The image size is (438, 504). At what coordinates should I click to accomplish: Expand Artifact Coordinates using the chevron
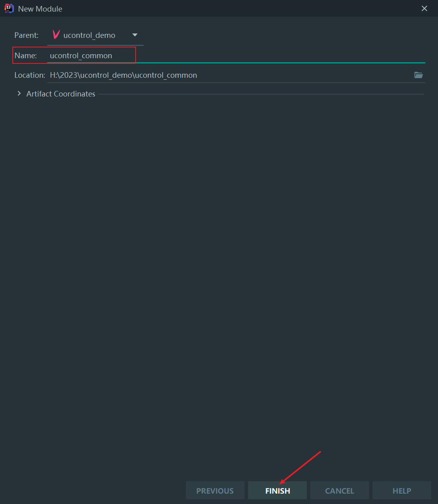click(19, 94)
